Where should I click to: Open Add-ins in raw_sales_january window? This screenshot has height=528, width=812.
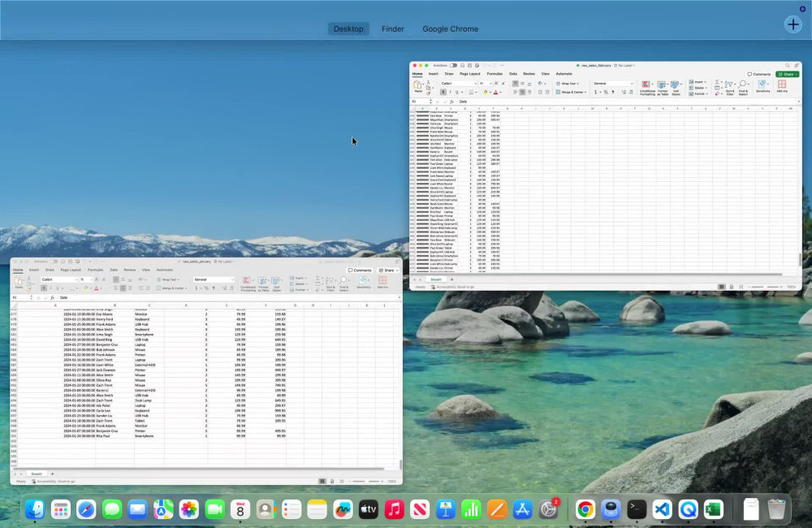click(x=382, y=283)
